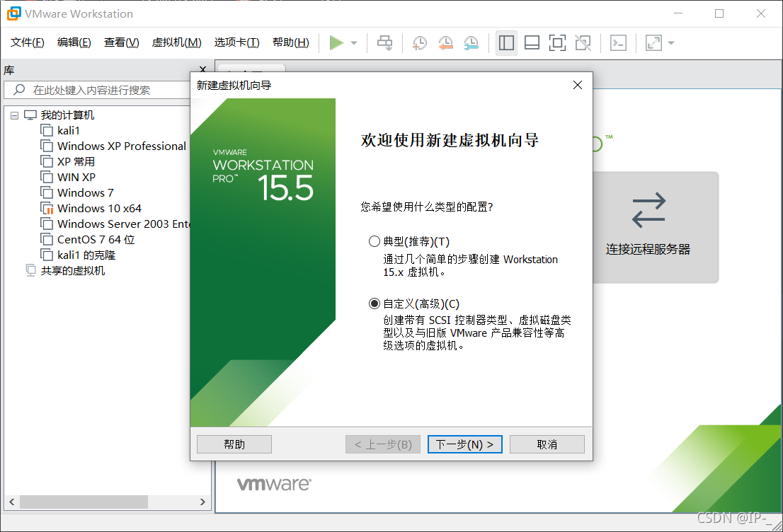
Task: Click the 共享的虚拟机 shared icon
Action: point(30,270)
